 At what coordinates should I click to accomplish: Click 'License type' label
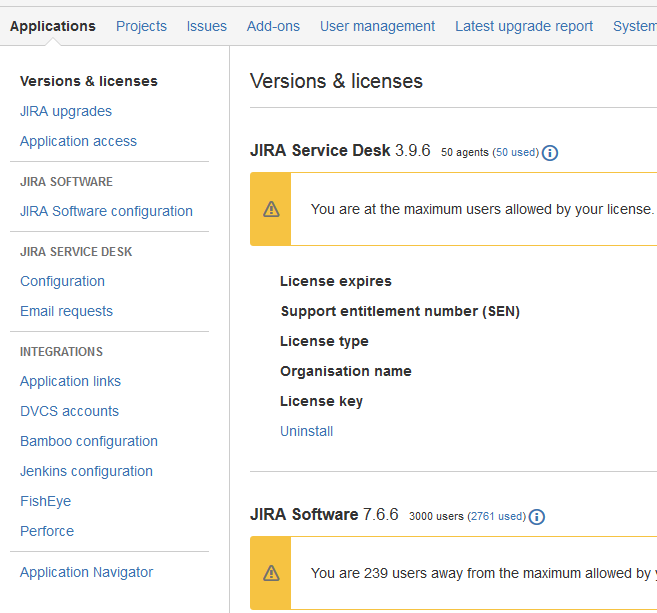[x=324, y=341]
